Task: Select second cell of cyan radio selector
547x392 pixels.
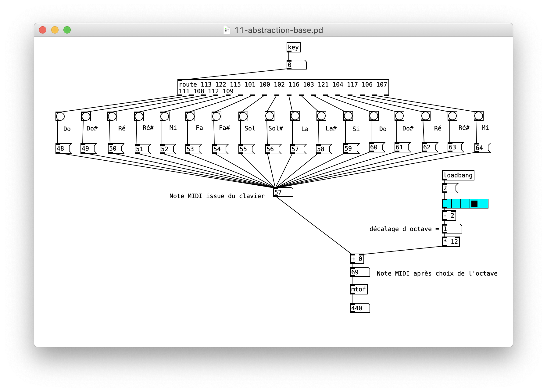Action: click(456, 204)
